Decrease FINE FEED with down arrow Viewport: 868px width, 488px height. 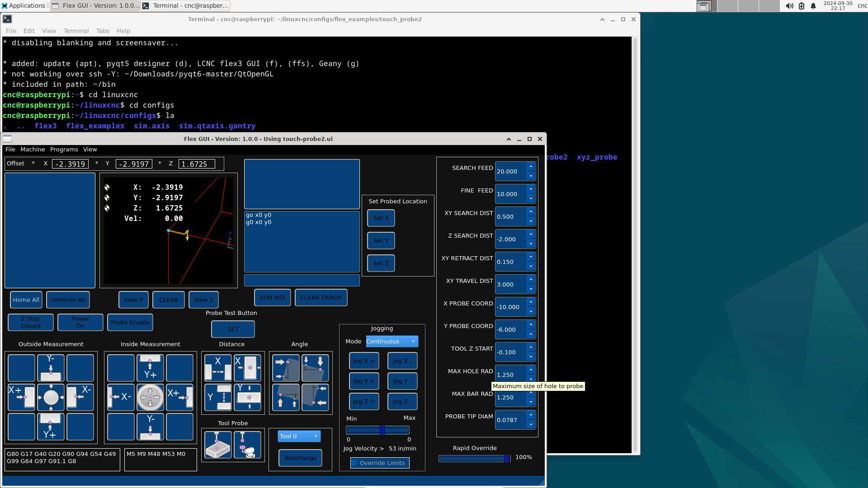(531, 198)
